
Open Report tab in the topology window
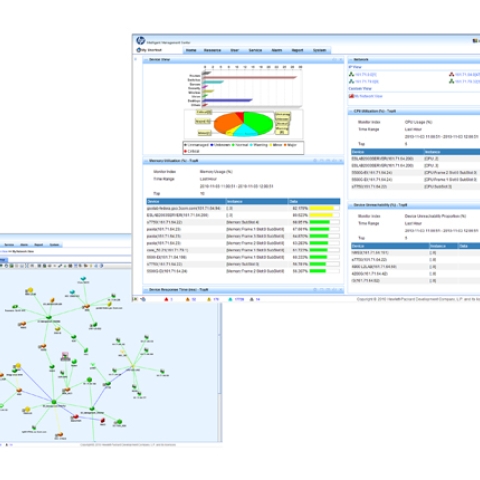pyautogui.click(x=39, y=245)
